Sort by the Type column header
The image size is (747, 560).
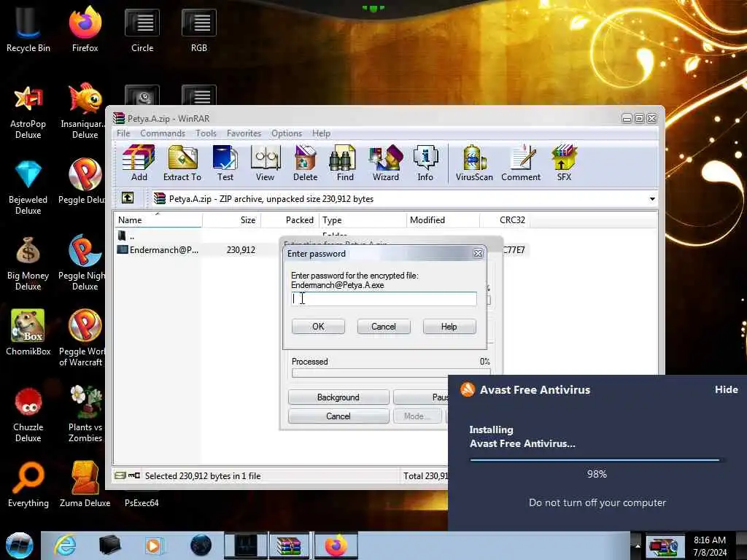[363, 220]
